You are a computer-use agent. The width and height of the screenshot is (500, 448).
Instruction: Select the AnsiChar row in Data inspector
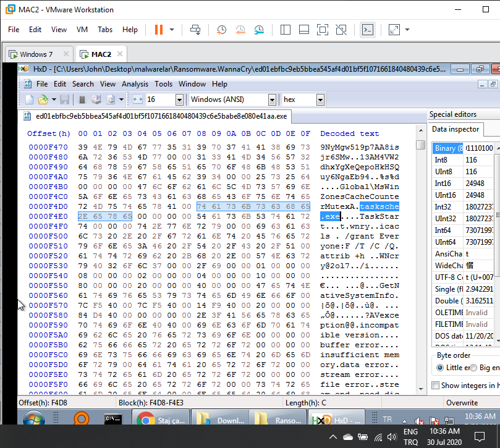click(x=464, y=254)
